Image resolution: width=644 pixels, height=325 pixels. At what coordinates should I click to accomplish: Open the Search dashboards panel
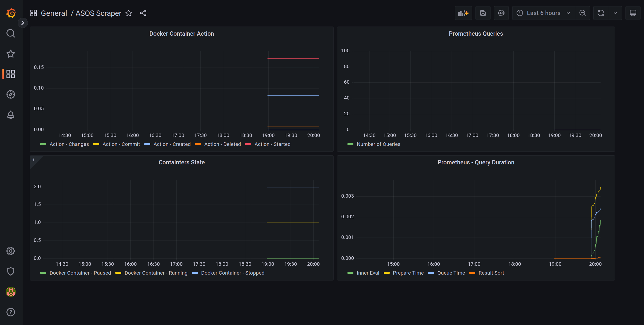pos(11,33)
